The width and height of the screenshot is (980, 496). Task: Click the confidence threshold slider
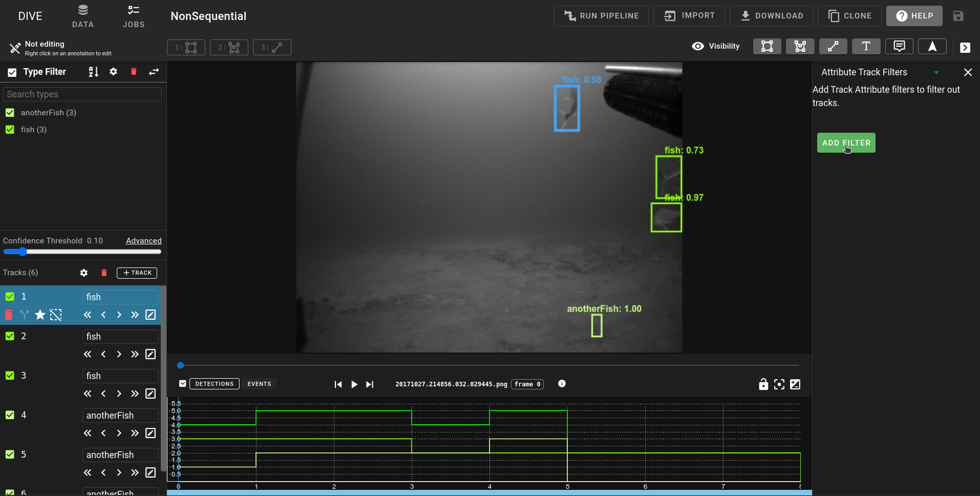[82, 252]
